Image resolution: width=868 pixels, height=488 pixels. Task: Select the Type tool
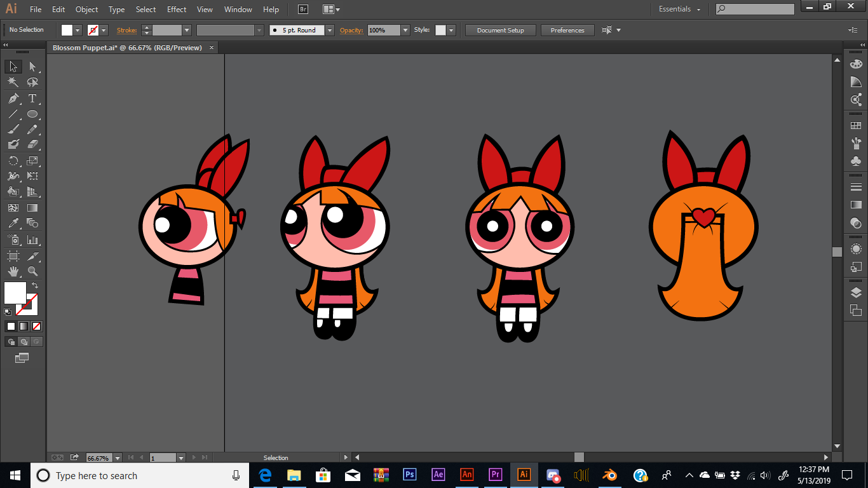pos(32,98)
